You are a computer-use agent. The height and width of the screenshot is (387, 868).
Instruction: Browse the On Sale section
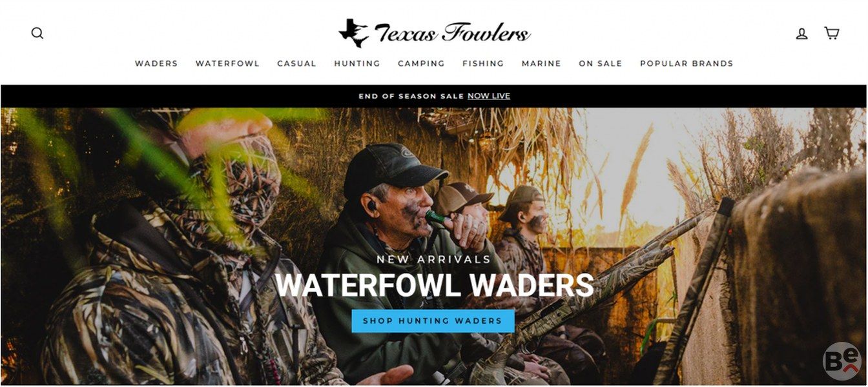600,63
